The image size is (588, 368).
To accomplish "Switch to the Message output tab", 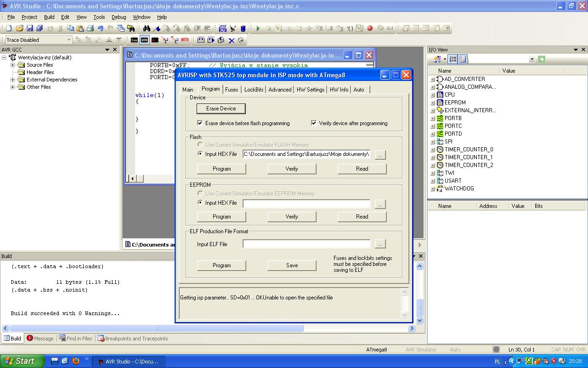I will coord(40,339).
